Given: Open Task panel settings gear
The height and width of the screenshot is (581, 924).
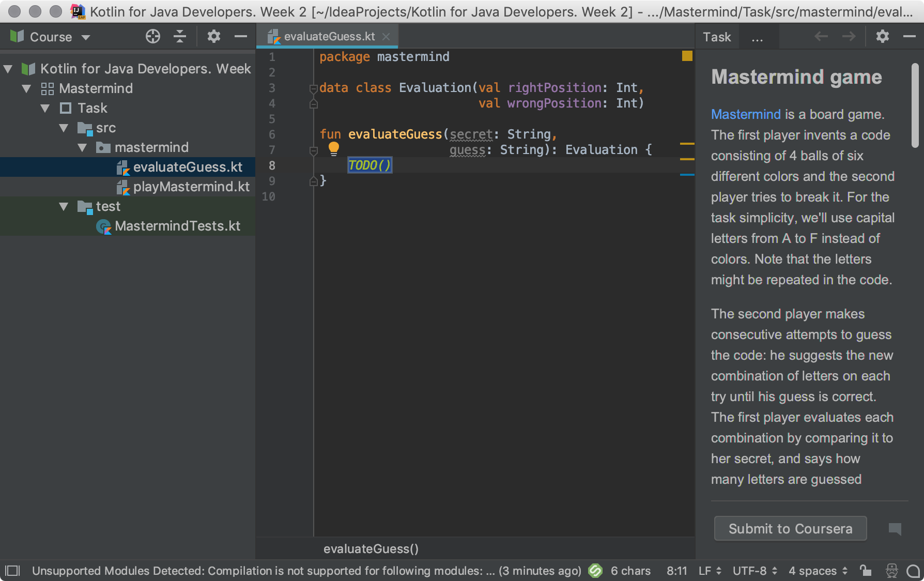Looking at the screenshot, I should 883,36.
